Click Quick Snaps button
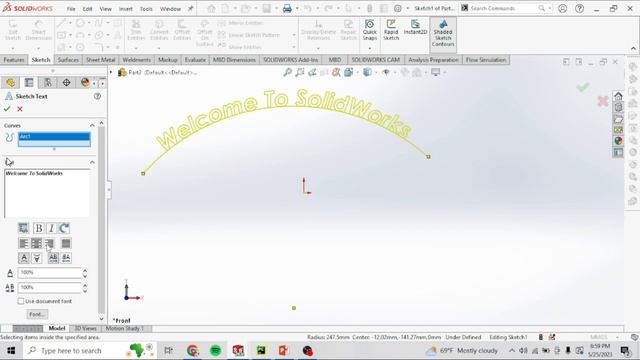This screenshot has width=640, height=360. (370, 30)
